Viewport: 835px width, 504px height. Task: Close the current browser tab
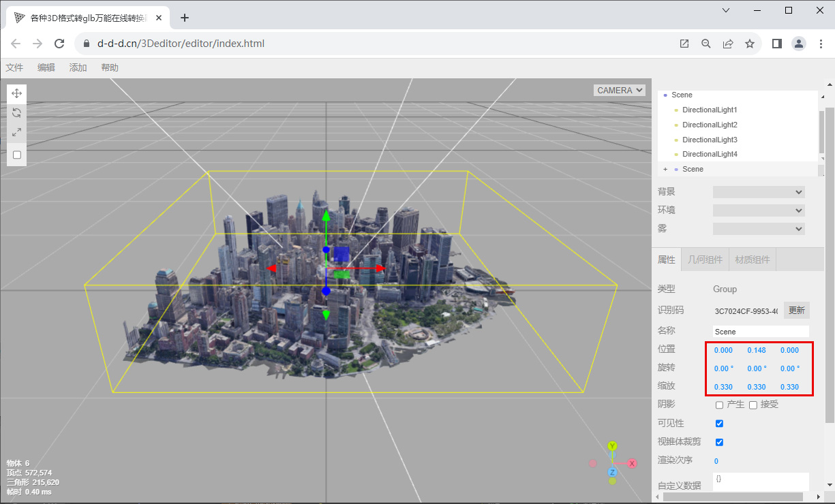tap(160, 18)
